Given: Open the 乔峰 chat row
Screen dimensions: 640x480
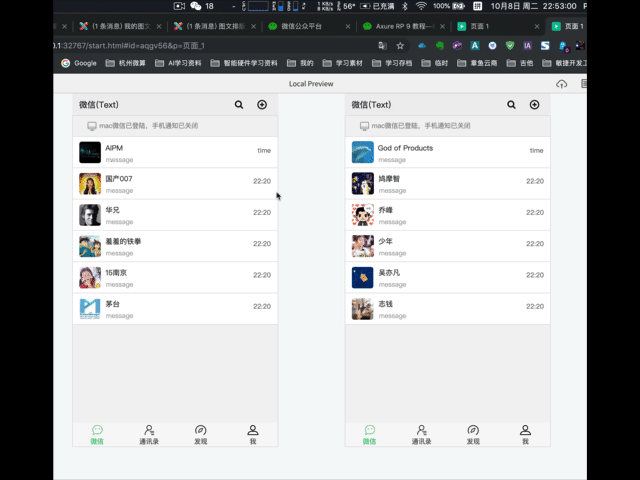Looking at the screenshot, I should tap(448, 215).
